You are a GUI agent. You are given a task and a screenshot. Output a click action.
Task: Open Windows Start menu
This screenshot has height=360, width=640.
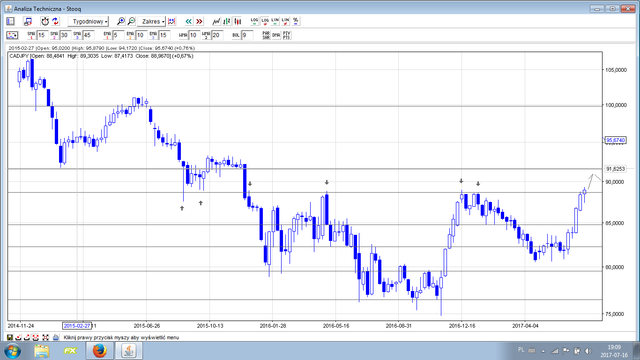(12, 351)
